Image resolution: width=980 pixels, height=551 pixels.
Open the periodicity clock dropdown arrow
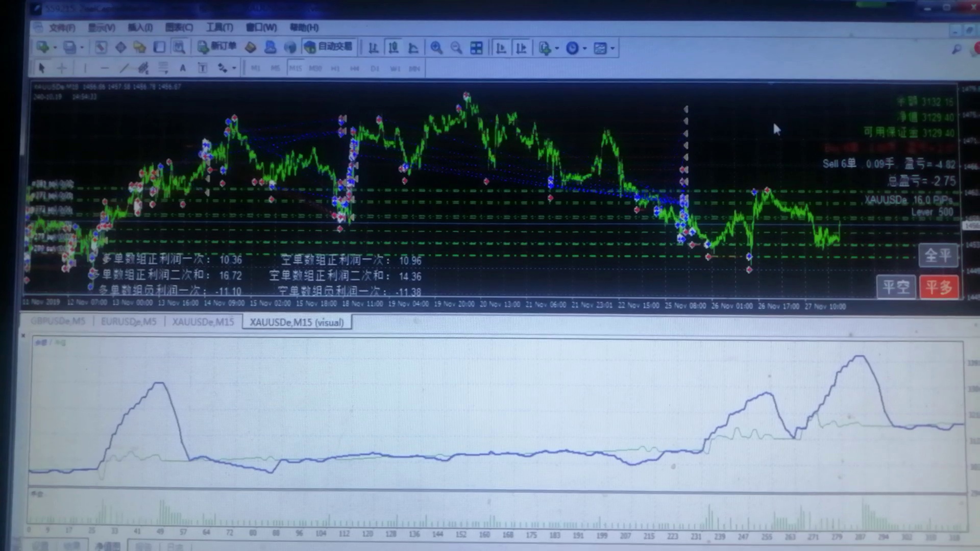[x=584, y=48]
